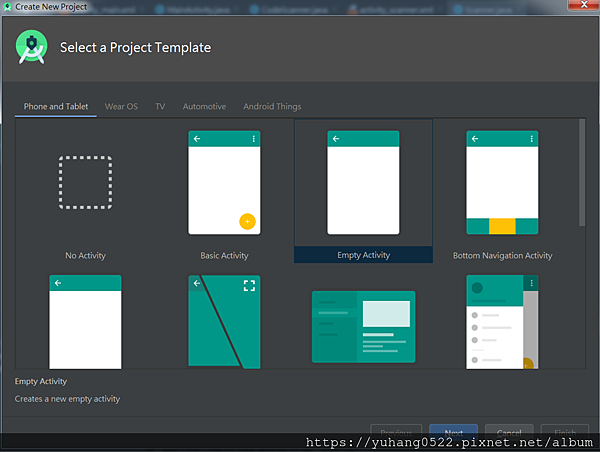600x452 pixels.
Task: Choose the Basic Activity template thumbnail
Action: 224,183
